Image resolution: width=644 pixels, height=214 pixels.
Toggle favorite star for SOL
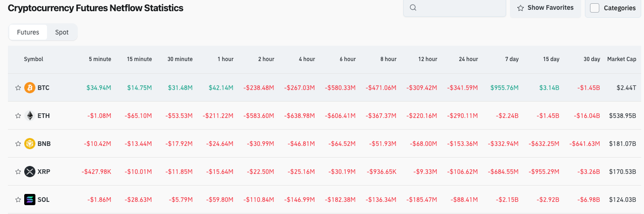pos(18,200)
